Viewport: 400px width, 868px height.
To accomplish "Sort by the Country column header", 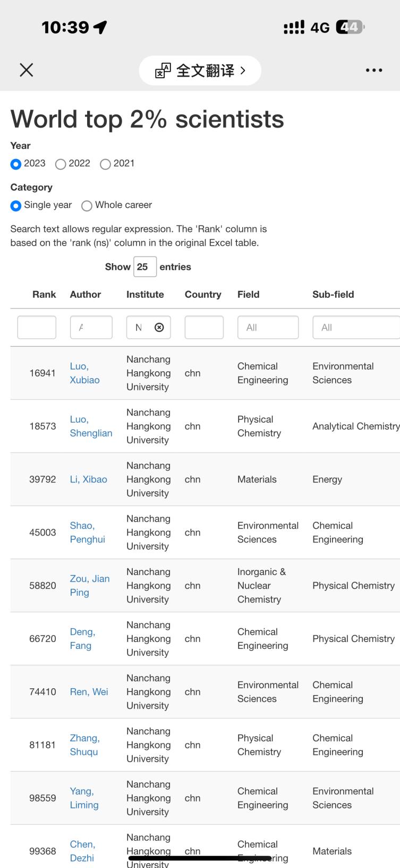I will pos(202,295).
